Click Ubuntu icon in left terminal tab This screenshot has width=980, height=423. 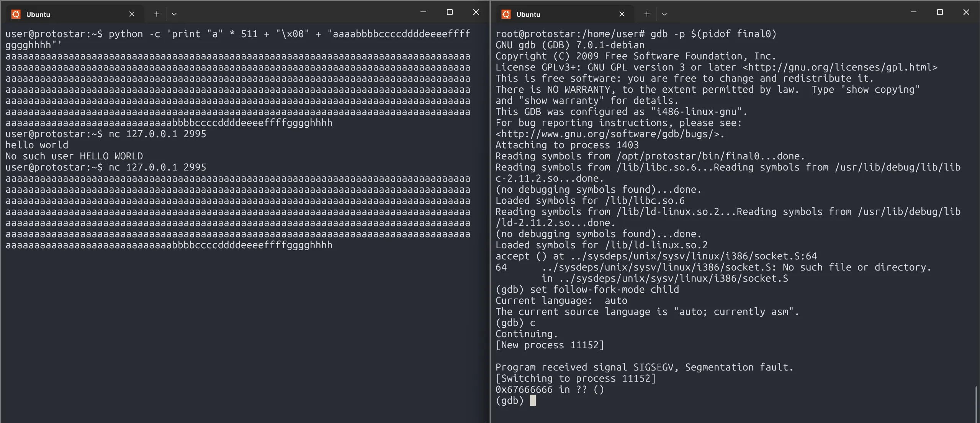(x=16, y=14)
